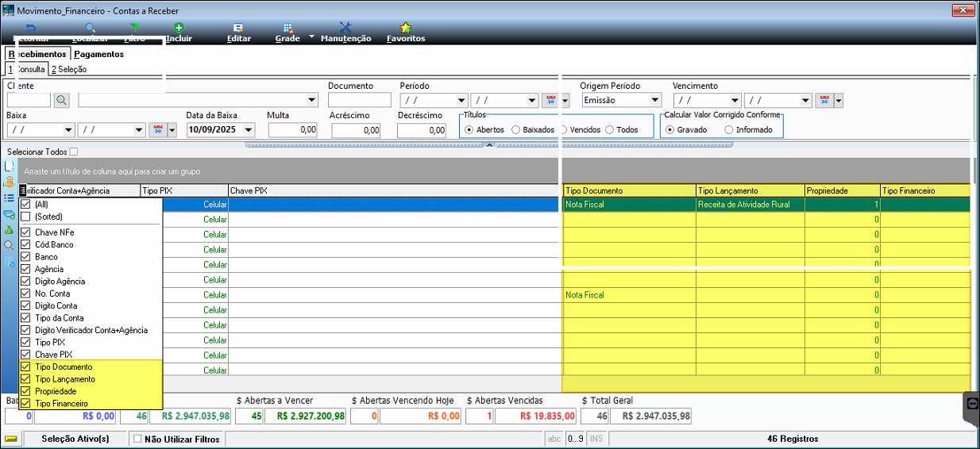
Task: Select the Baixados radio button
Action: pyautogui.click(x=516, y=129)
